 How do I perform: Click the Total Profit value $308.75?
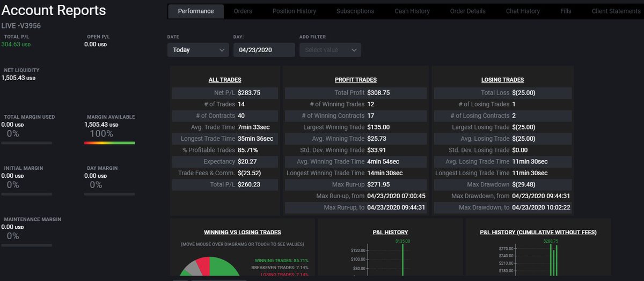pyautogui.click(x=379, y=93)
